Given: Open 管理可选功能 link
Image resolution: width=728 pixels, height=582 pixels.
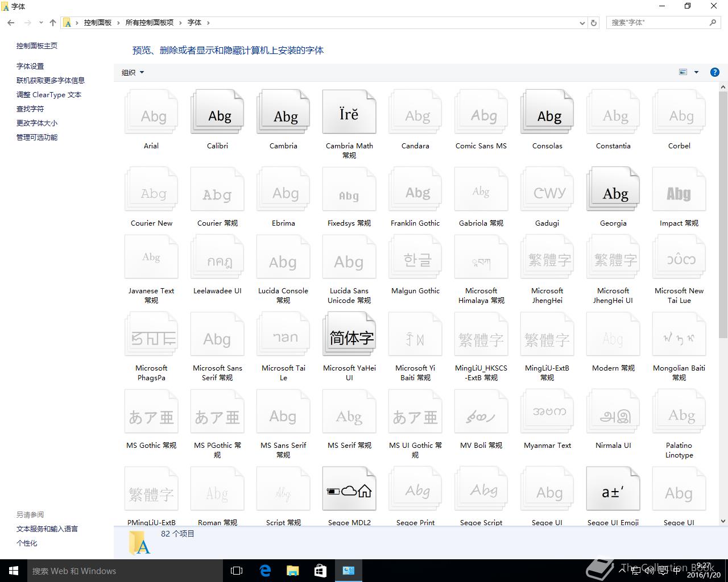Looking at the screenshot, I should click(x=37, y=137).
